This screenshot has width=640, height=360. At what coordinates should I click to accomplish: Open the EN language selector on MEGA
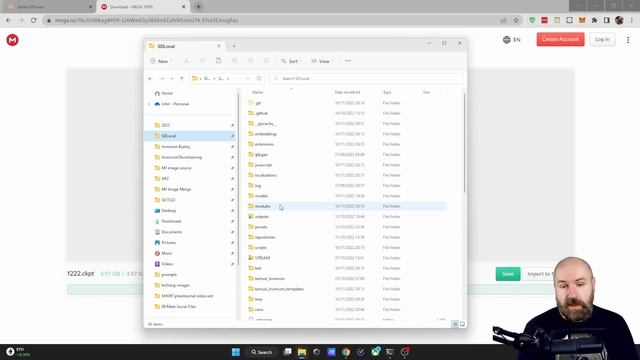pyautogui.click(x=512, y=40)
